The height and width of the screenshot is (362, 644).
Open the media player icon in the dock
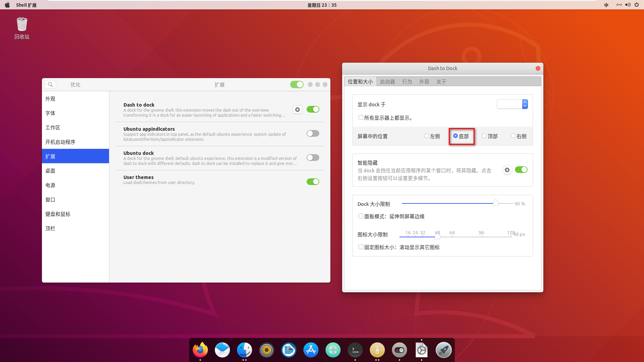(266, 350)
